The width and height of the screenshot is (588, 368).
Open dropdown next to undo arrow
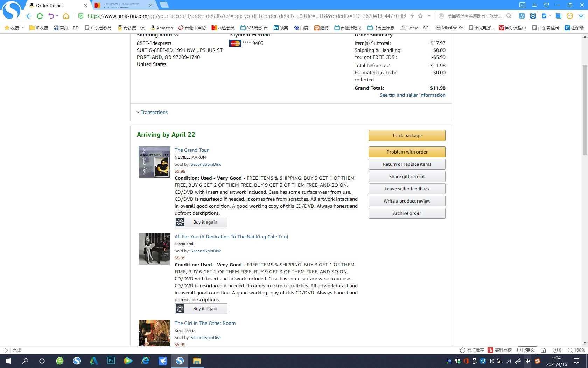(x=57, y=16)
